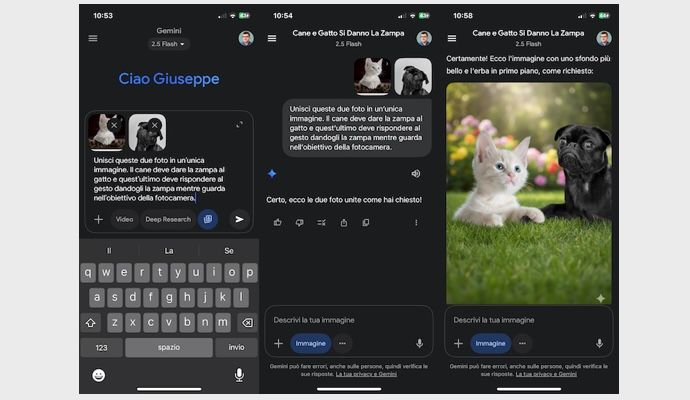The height and width of the screenshot is (400, 690).
Task: Toggle the Video chip in the prompt box
Action: click(124, 219)
